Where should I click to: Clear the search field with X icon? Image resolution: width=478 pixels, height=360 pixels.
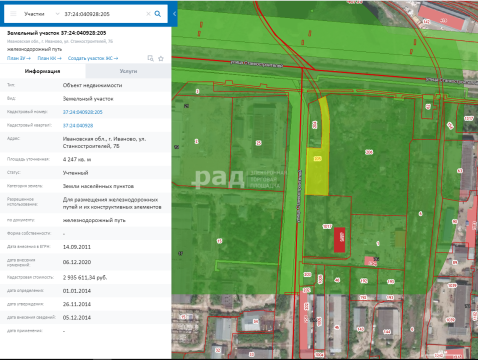pos(148,14)
